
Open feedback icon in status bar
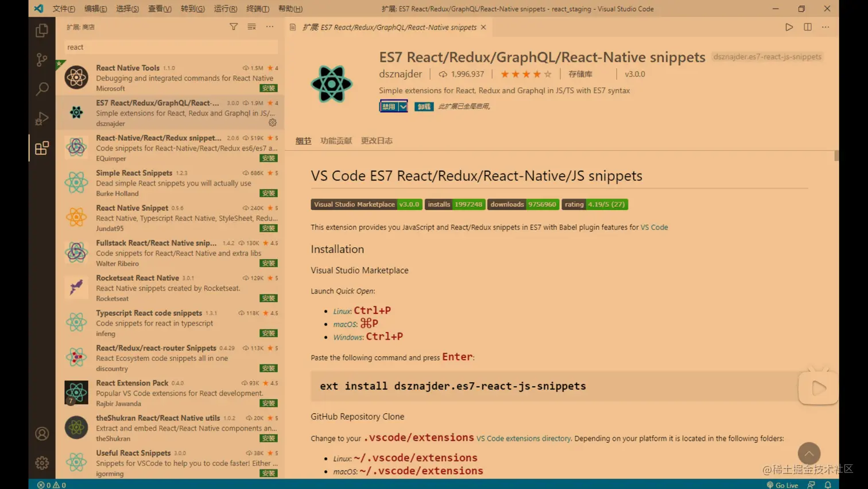click(811, 485)
